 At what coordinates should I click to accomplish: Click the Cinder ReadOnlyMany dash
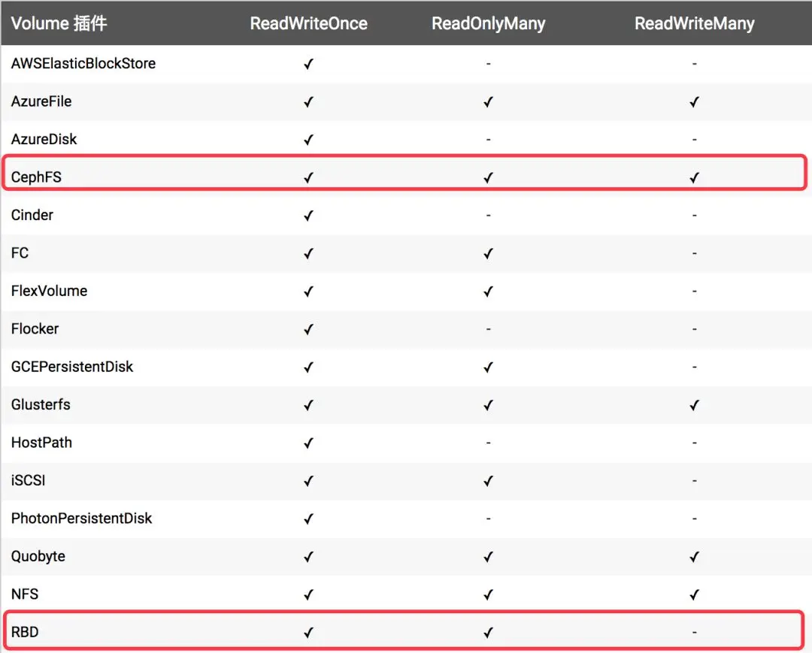point(489,215)
